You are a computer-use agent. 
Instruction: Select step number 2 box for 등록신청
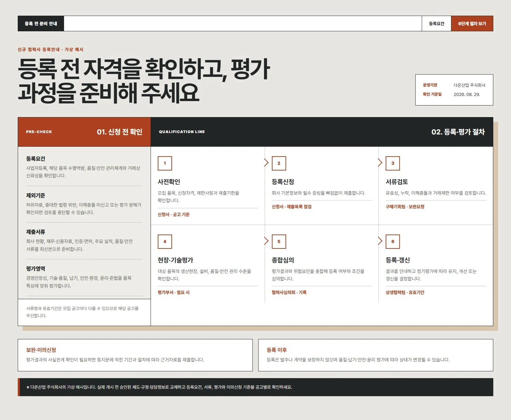coord(279,163)
